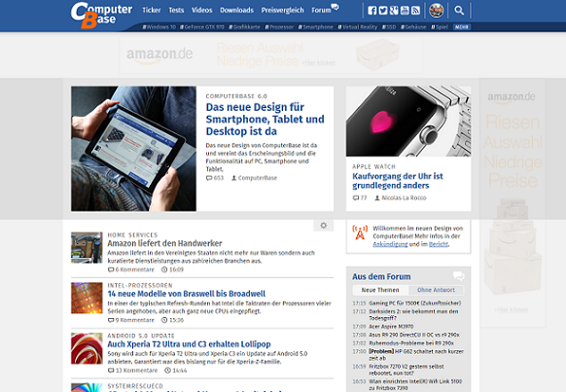This screenshot has height=392, width=566.
Task: Open Preisvergleich menu item
Action: [x=283, y=10]
